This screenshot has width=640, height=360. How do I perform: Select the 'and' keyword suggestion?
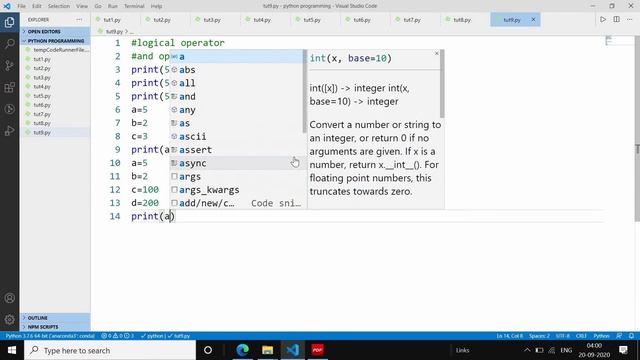click(237, 96)
